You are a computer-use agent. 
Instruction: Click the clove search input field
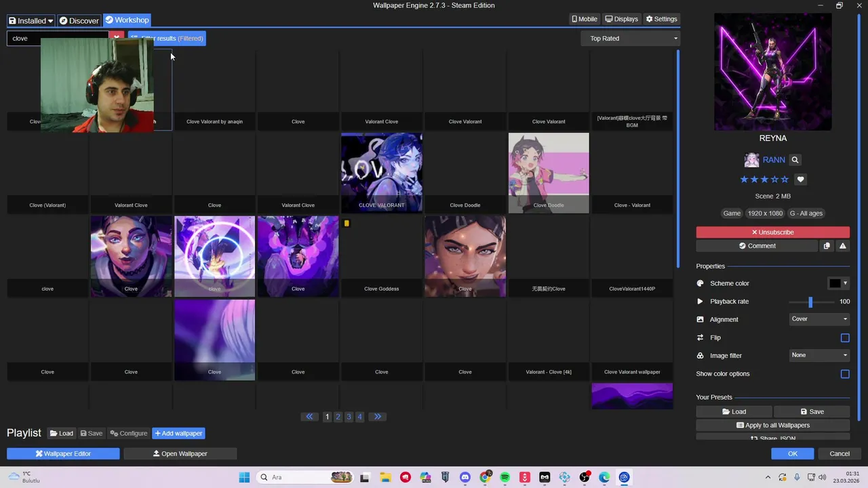pyautogui.click(x=58, y=39)
